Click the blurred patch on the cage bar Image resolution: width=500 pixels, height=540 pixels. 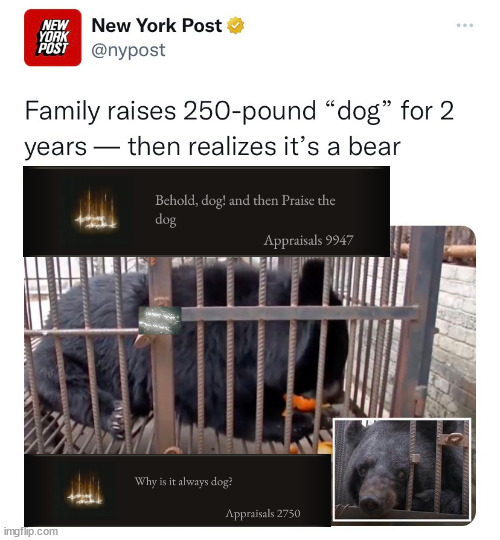(x=159, y=320)
